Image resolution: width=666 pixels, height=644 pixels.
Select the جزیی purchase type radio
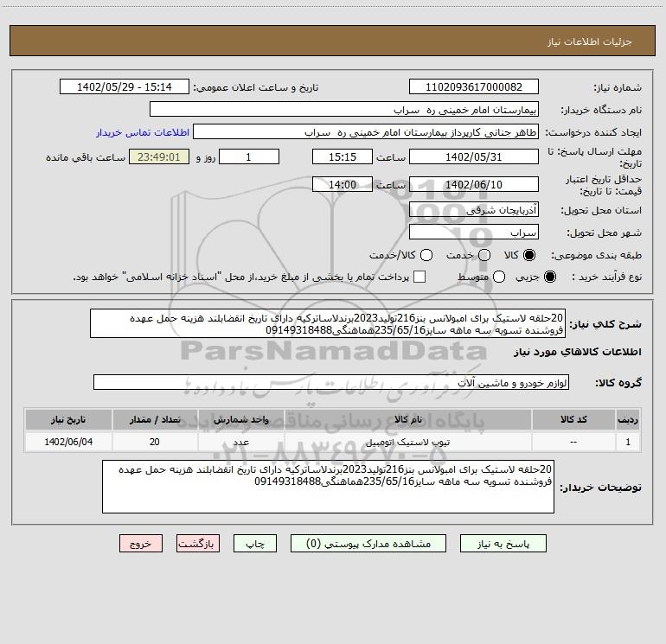pos(549,277)
